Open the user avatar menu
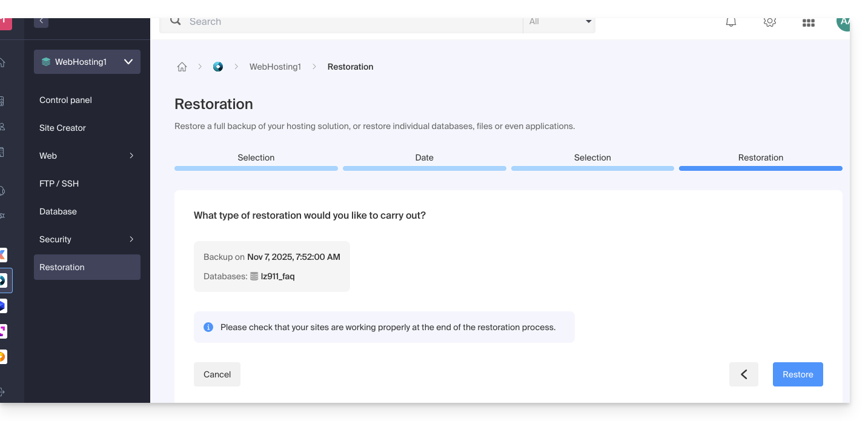868x421 pixels. click(843, 22)
